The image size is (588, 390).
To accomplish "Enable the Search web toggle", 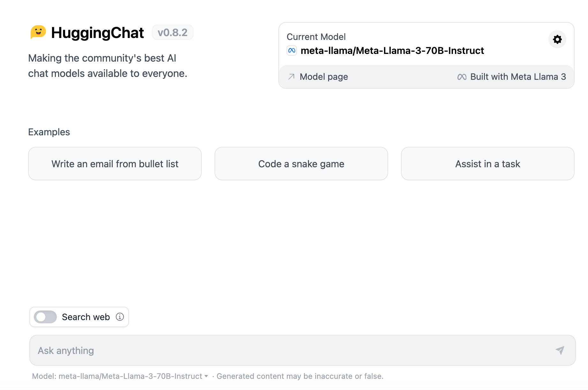I will click(x=45, y=317).
